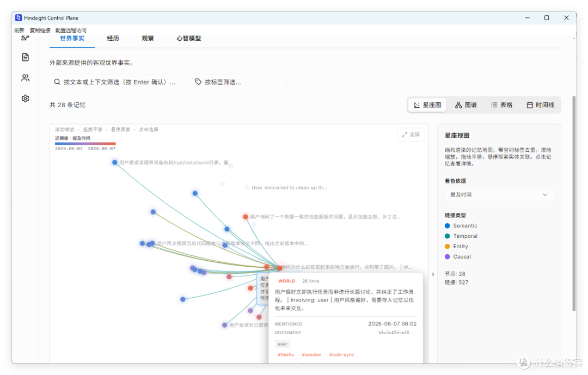The image size is (588, 375).
Task: Click the Hindsight app logo icon
Action: [x=19, y=17]
